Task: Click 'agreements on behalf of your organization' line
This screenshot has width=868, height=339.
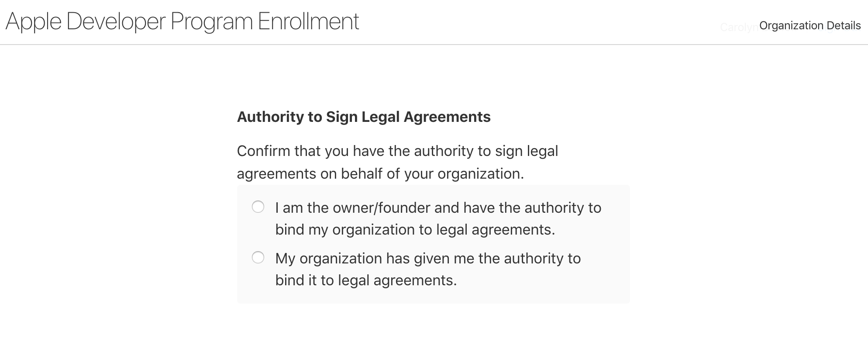Action: pyautogui.click(x=380, y=174)
